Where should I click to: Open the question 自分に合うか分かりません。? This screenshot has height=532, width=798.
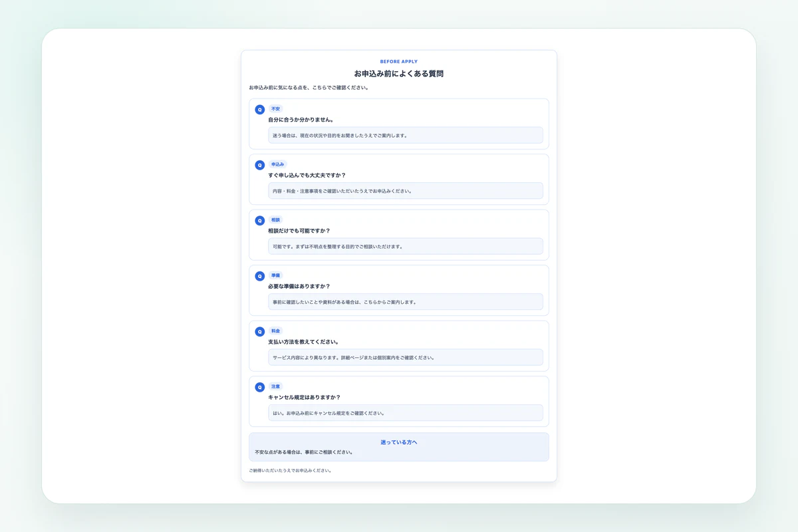click(301, 120)
